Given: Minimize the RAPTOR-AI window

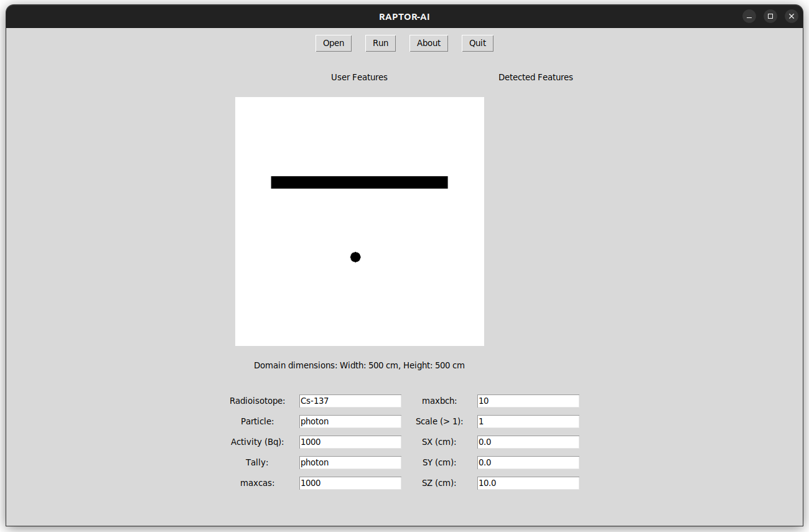Looking at the screenshot, I should point(749,17).
